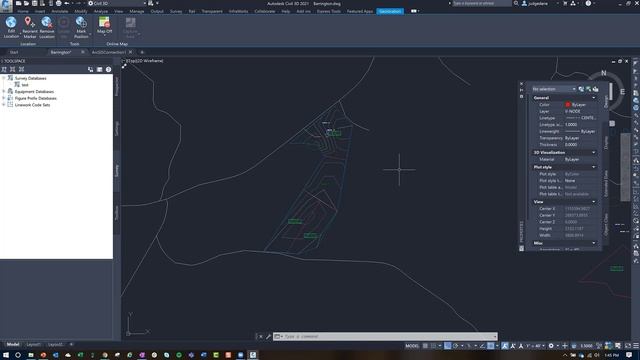Toggle ortho mode in status bar
This screenshot has height=360, width=640.
(x=448, y=346)
